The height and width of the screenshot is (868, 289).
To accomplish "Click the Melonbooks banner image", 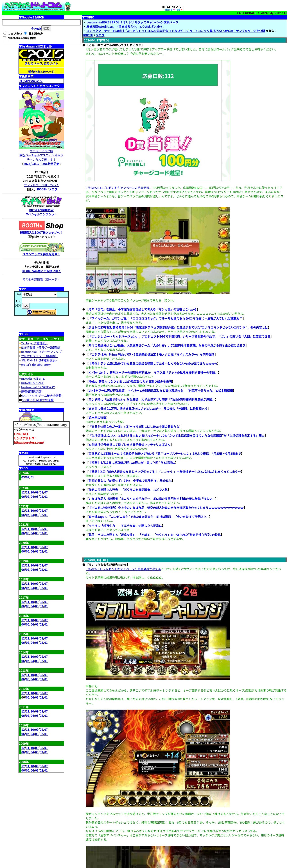I will pyautogui.click(x=41, y=248).
